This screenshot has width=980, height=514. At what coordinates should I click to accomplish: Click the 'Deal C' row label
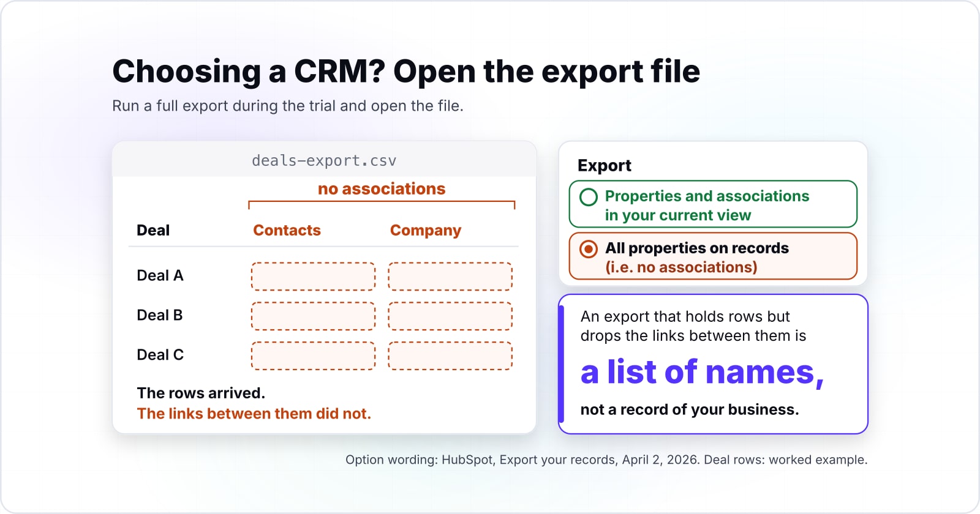(160, 355)
